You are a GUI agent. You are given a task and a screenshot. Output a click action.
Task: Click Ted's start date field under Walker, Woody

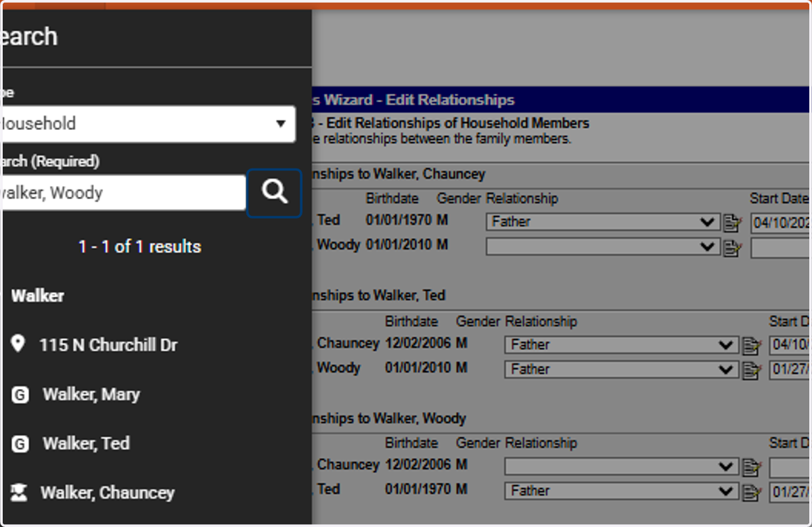790,492
